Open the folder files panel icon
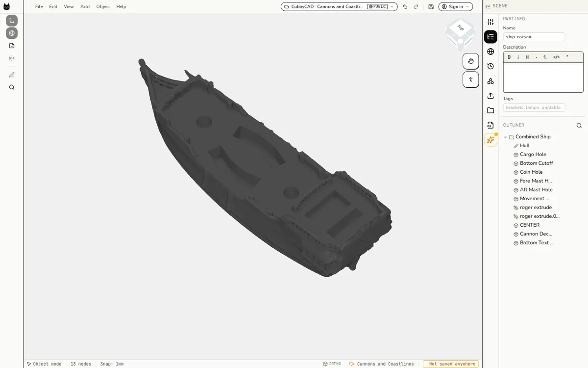This screenshot has height=368, width=588. 490,110
